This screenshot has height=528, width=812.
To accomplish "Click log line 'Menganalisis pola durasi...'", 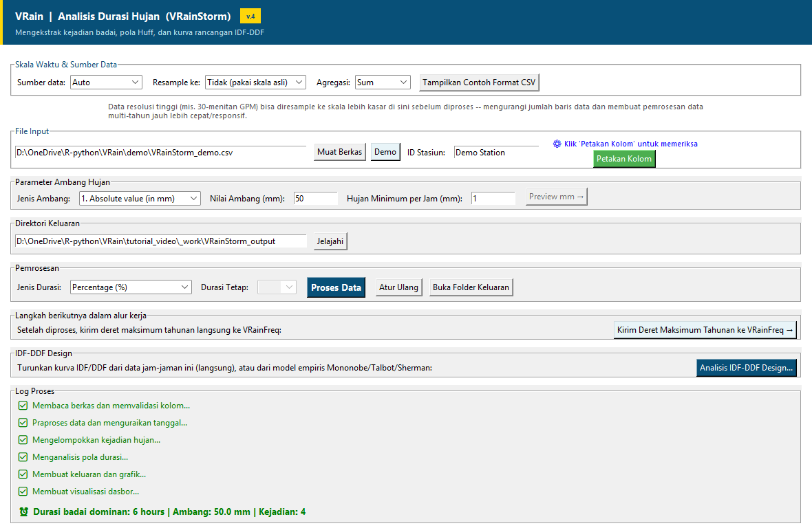I will point(81,457).
